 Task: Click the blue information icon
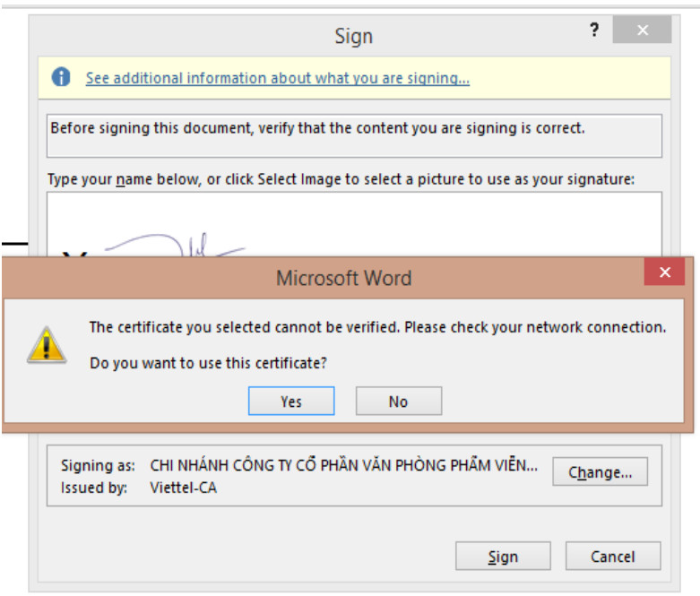(x=61, y=77)
